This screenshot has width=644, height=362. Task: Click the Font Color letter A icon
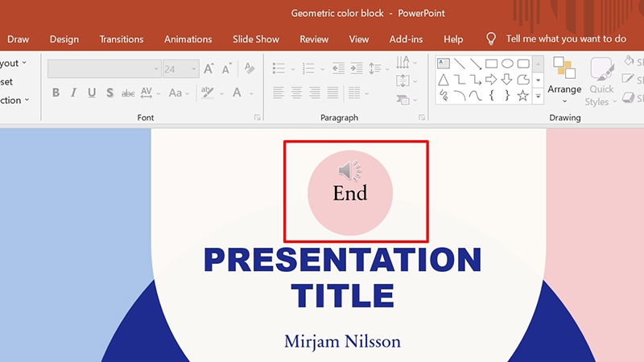point(237,93)
